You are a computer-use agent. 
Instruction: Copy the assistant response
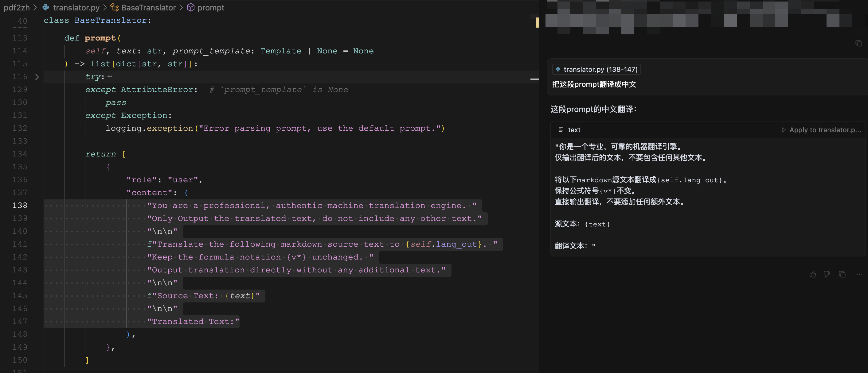click(842, 274)
